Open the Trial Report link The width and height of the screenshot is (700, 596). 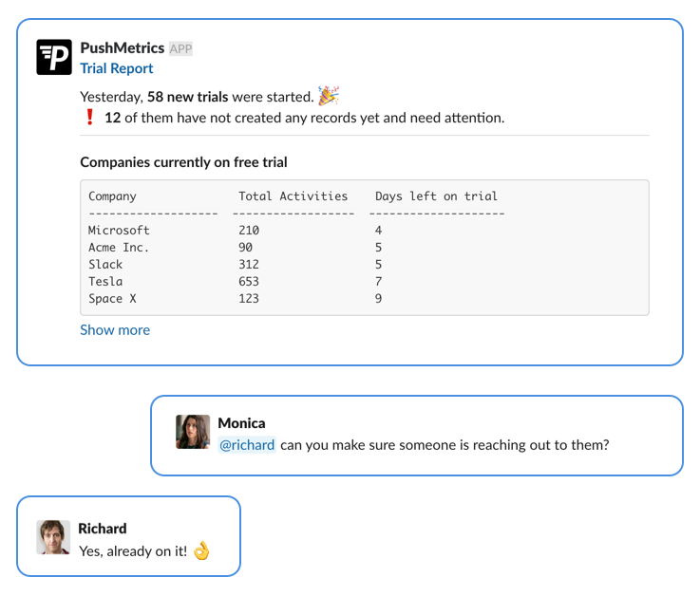[117, 68]
